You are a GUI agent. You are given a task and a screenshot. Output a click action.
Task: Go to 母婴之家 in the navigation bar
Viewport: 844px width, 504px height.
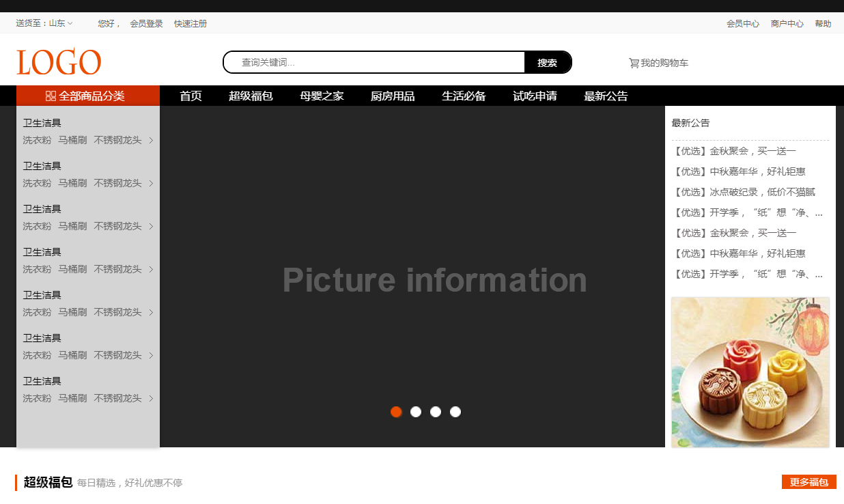322,96
